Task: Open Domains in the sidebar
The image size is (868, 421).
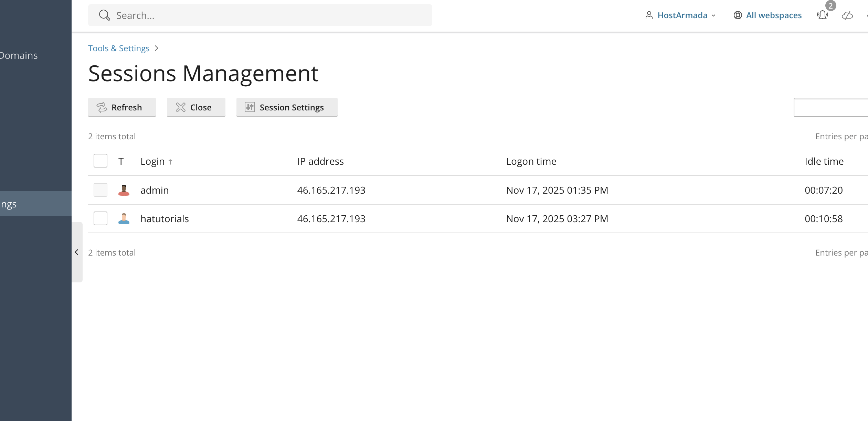Action: click(19, 55)
